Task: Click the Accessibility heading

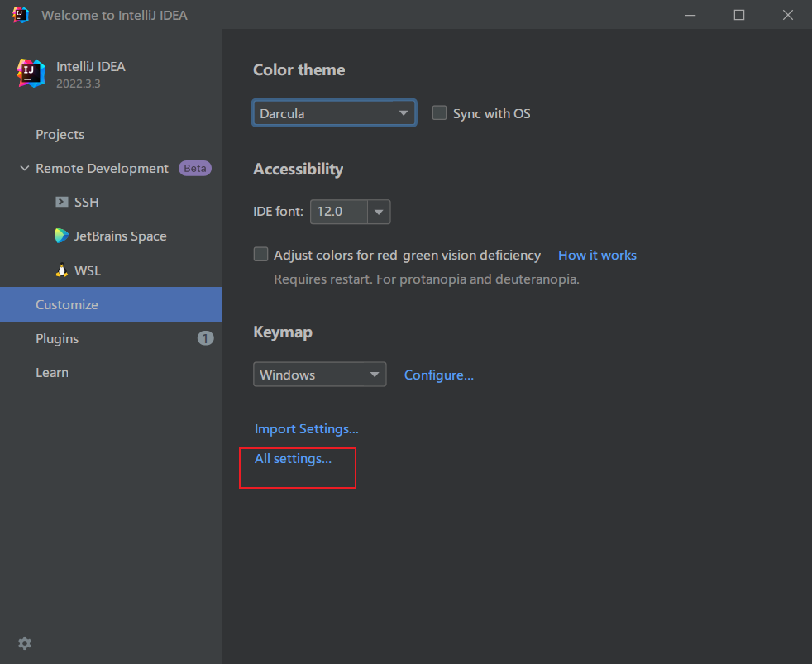Action: pyautogui.click(x=298, y=170)
